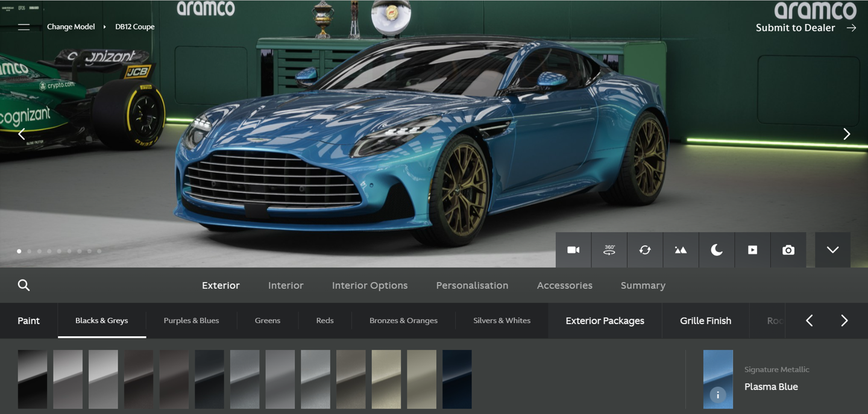Pick the twelfth swatch in the row
The image size is (868, 414).
(x=422, y=380)
